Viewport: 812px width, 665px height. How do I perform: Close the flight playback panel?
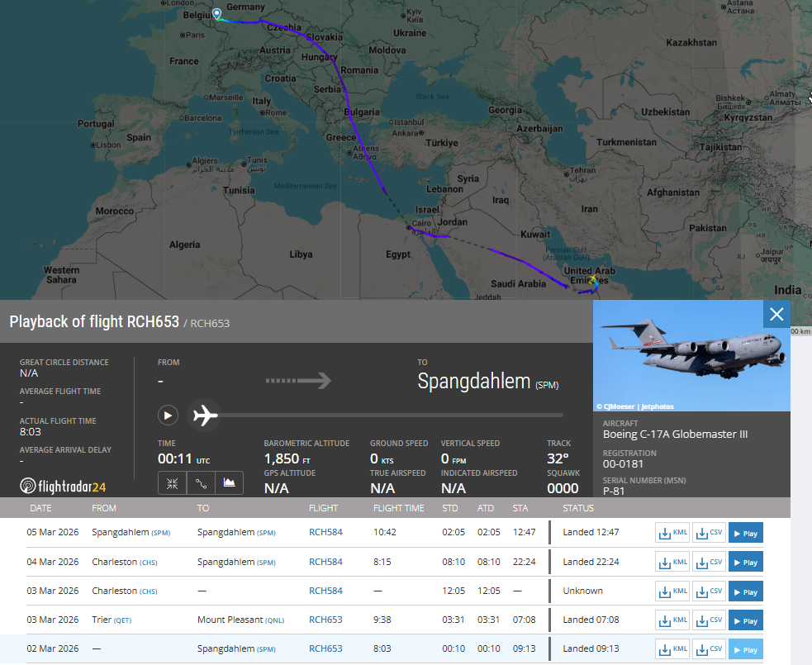click(776, 314)
